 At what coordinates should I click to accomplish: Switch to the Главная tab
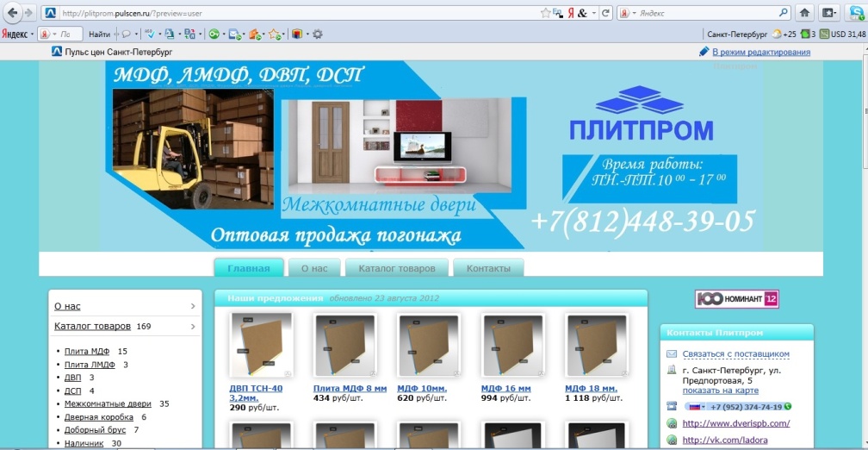249,268
